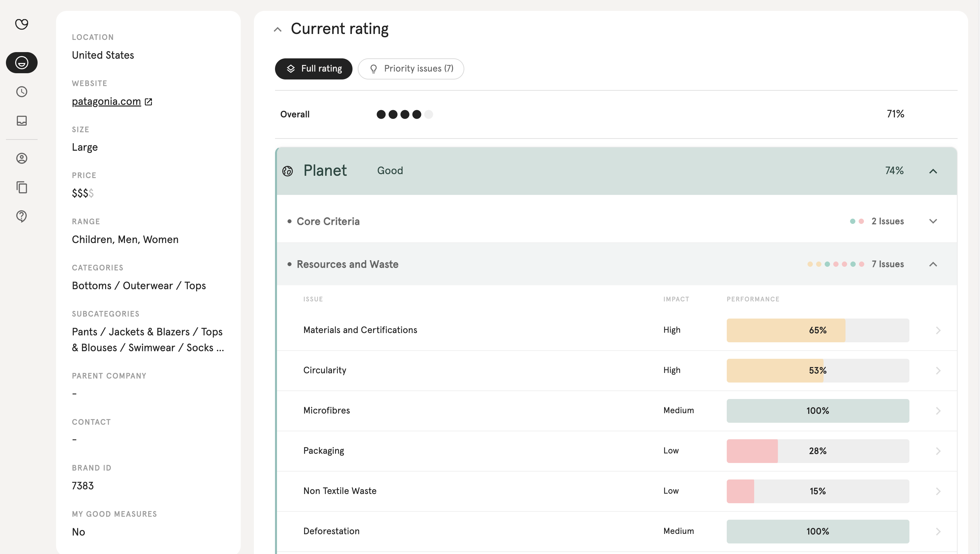Click the globe icon next to Planet
The width and height of the screenshot is (980, 554).
(288, 171)
